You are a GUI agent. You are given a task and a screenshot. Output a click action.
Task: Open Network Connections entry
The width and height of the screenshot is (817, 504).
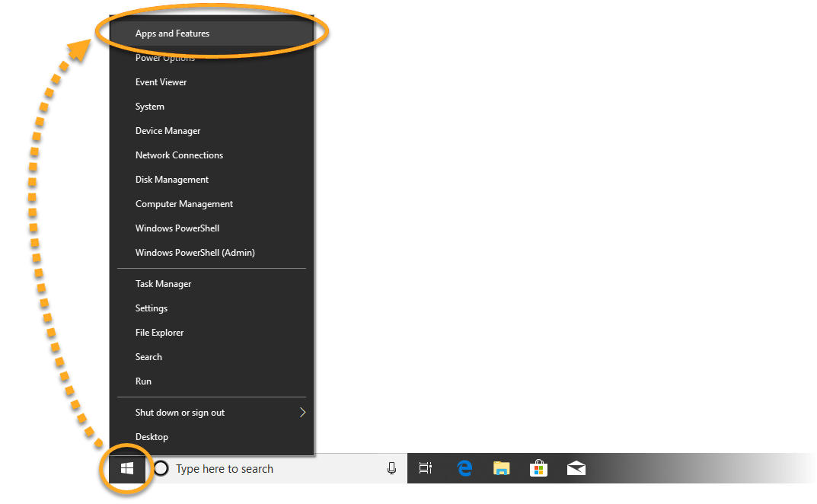(x=180, y=155)
